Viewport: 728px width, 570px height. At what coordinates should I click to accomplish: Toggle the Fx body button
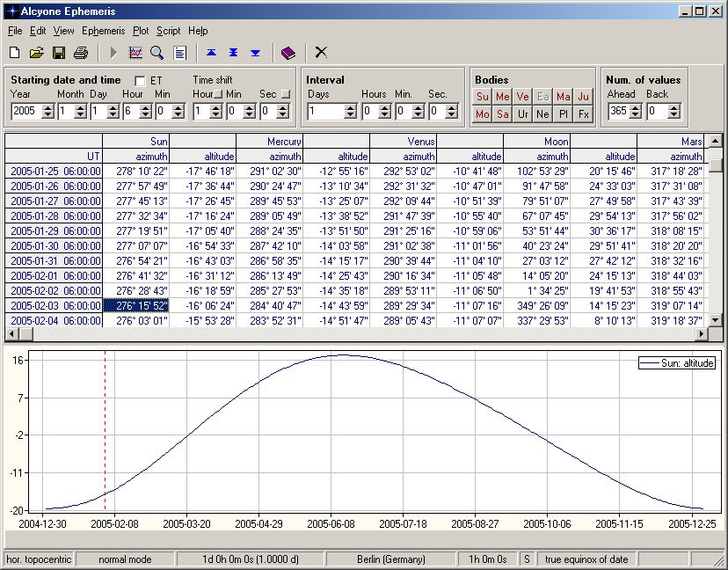584,114
